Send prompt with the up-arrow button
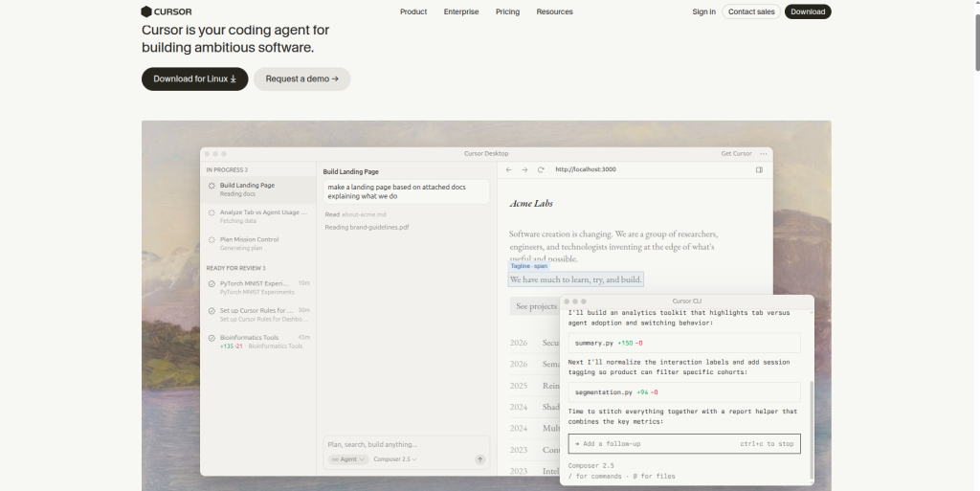 point(480,459)
